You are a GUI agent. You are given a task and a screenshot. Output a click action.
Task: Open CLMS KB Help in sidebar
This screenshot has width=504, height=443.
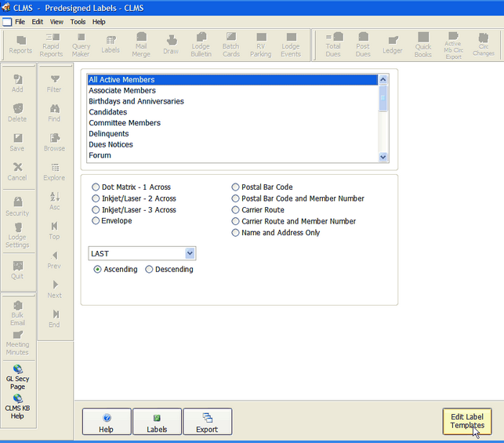17,405
